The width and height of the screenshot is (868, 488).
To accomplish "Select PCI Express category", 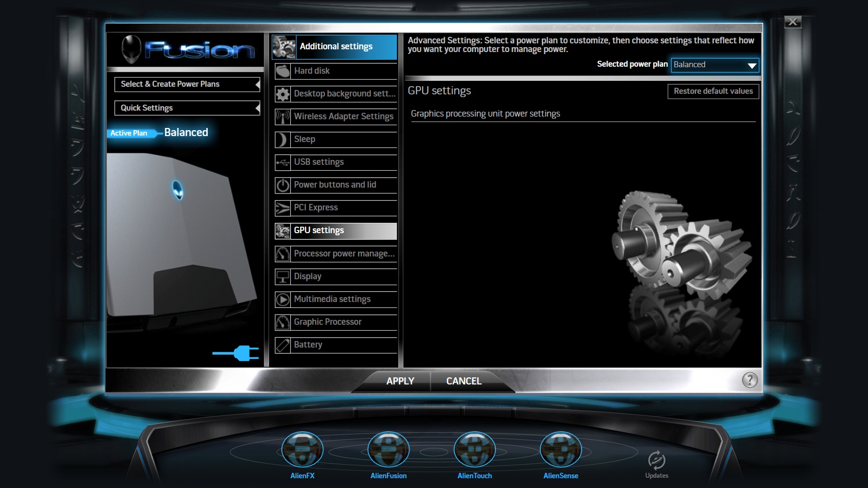I will tap(336, 208).
